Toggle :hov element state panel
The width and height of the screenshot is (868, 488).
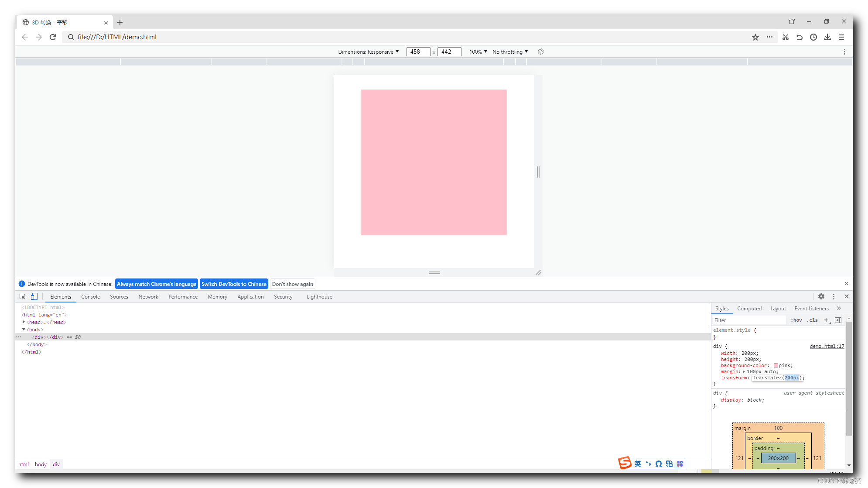(x=796, y=320)
